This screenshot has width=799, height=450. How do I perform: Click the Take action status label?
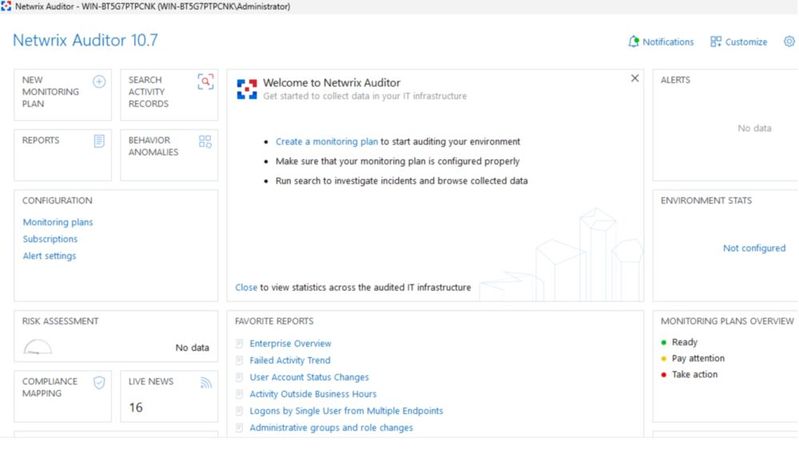click(x=695, y=375)
